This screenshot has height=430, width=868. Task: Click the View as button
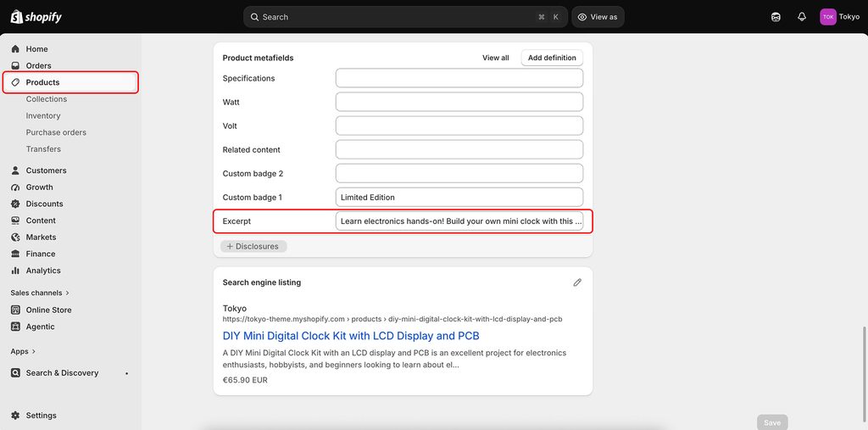point(598,17)
